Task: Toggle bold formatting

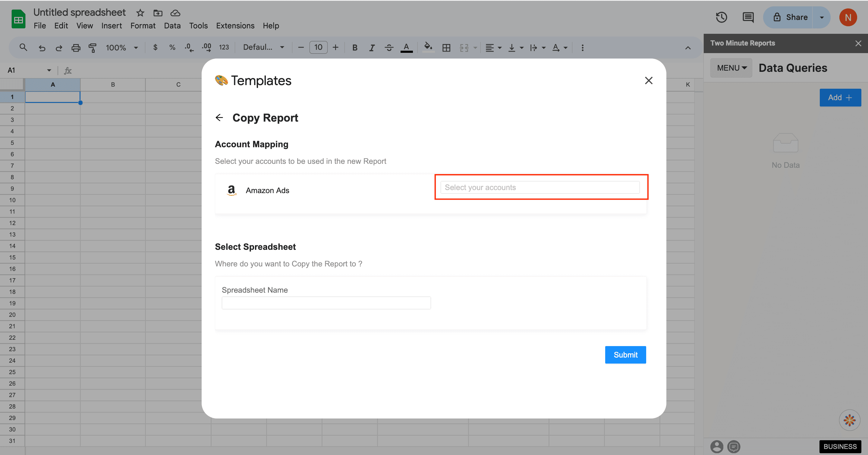Action: [354, 48]
